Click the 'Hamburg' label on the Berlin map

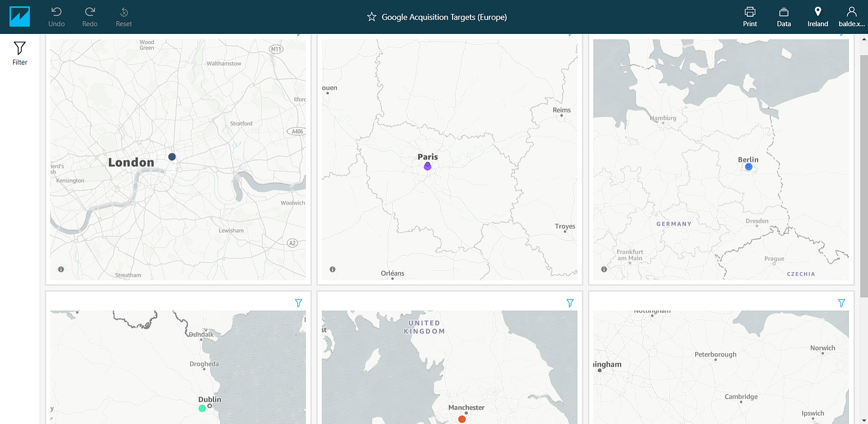point(664,118)
